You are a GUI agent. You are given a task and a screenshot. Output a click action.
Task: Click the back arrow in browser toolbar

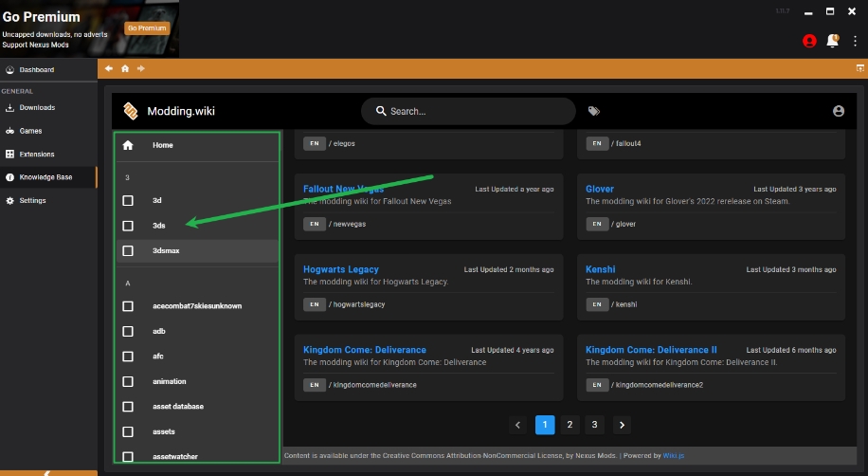click(x=109, y=68)
